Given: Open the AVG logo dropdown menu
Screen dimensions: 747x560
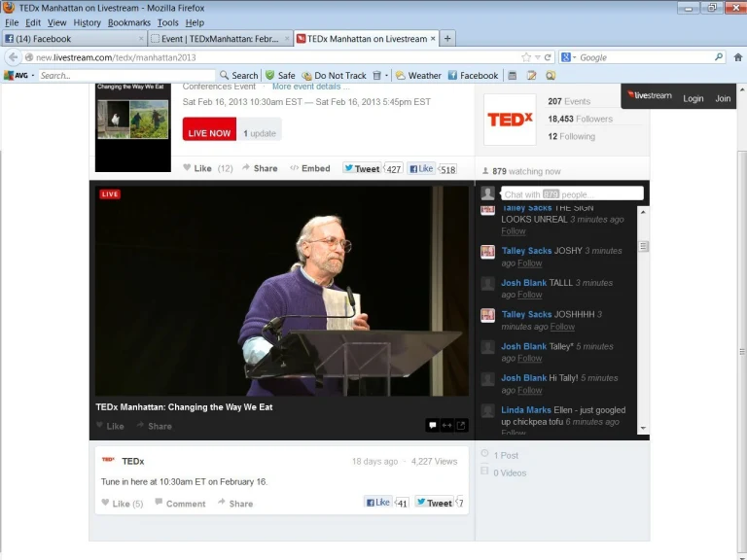Looking at the screenshot, I should [x=18, y=75].
